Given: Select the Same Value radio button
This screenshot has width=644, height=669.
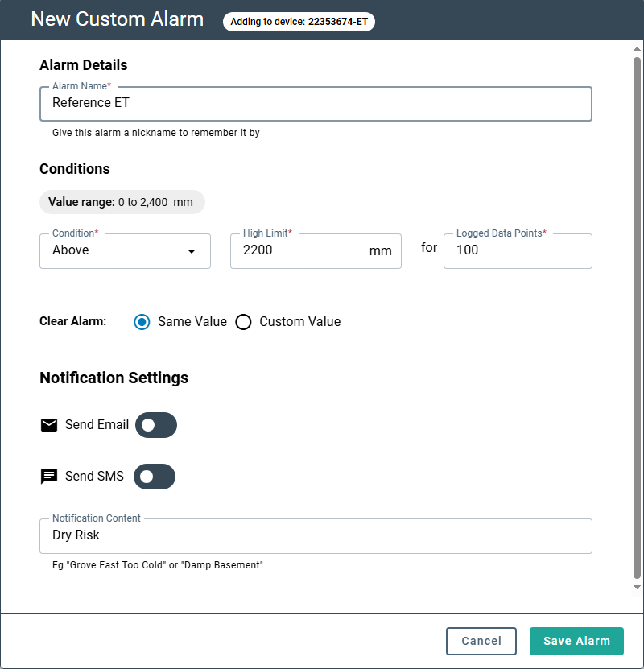Looking at the screenshot, I should 142,322.
